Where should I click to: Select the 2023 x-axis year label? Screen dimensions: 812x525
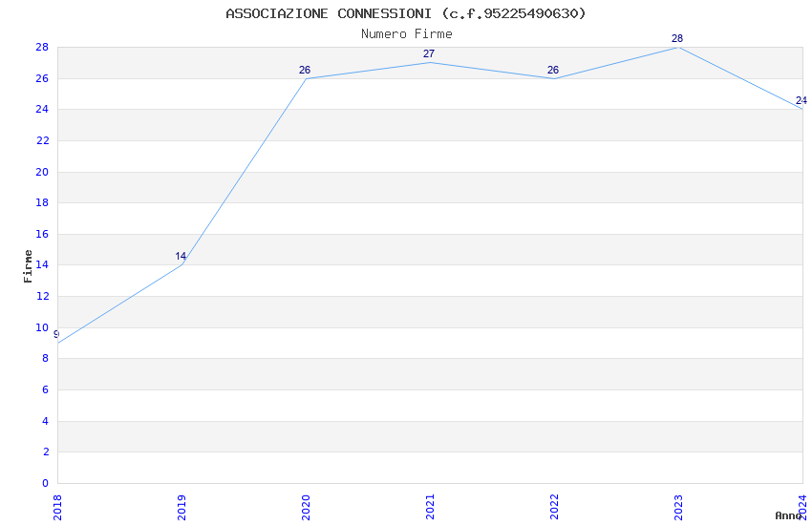coord(678,508)
